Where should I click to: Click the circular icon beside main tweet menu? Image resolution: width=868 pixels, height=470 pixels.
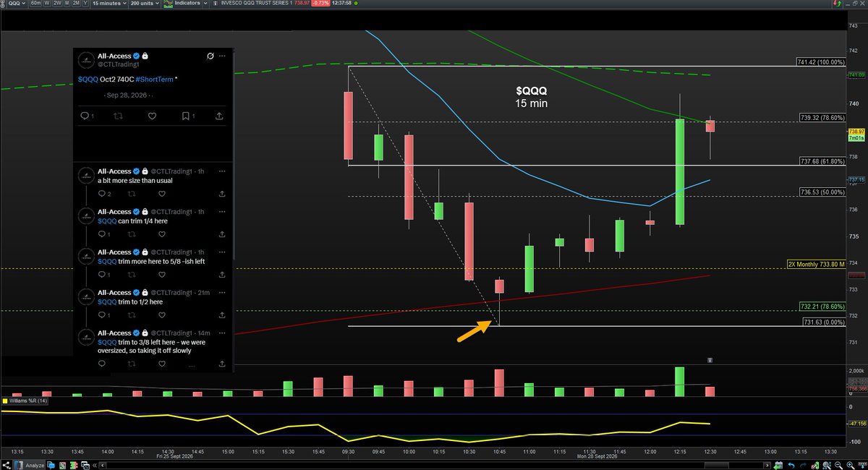(210, 56)
